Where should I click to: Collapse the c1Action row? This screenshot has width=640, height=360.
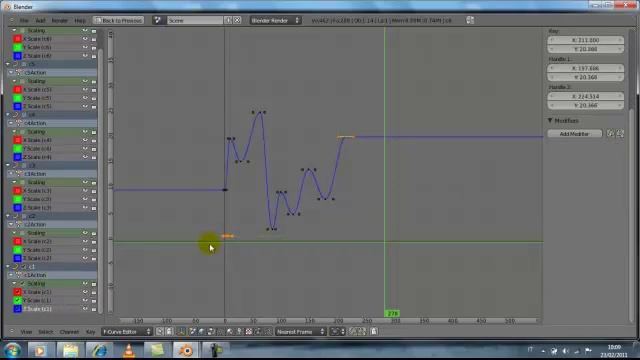11,276
